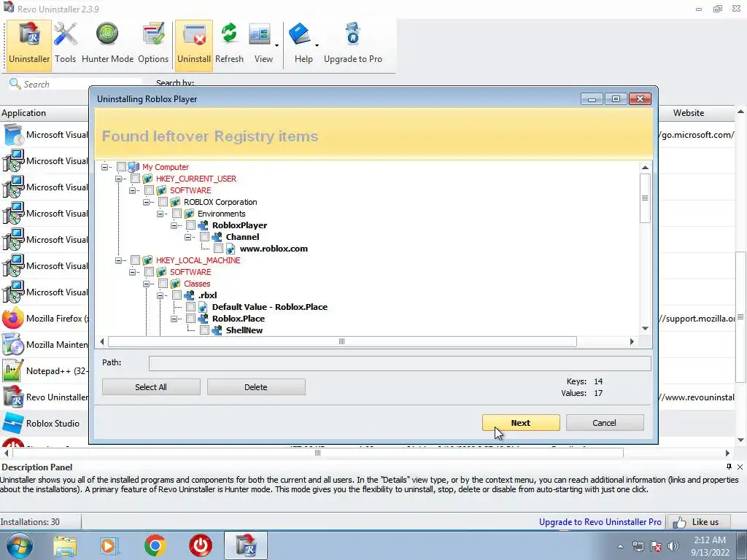Select the Roblox Studio entry icon

click(13, 423)
